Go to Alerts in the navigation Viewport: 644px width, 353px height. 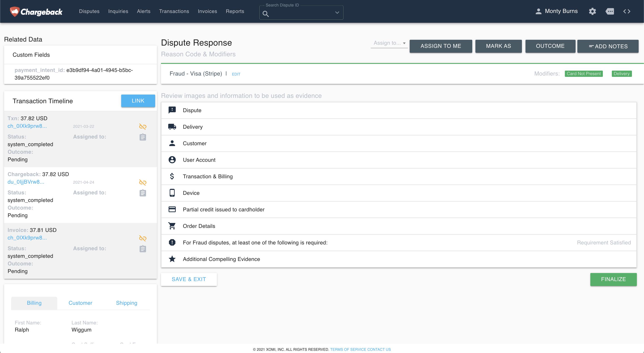click(x=144, y=11)
